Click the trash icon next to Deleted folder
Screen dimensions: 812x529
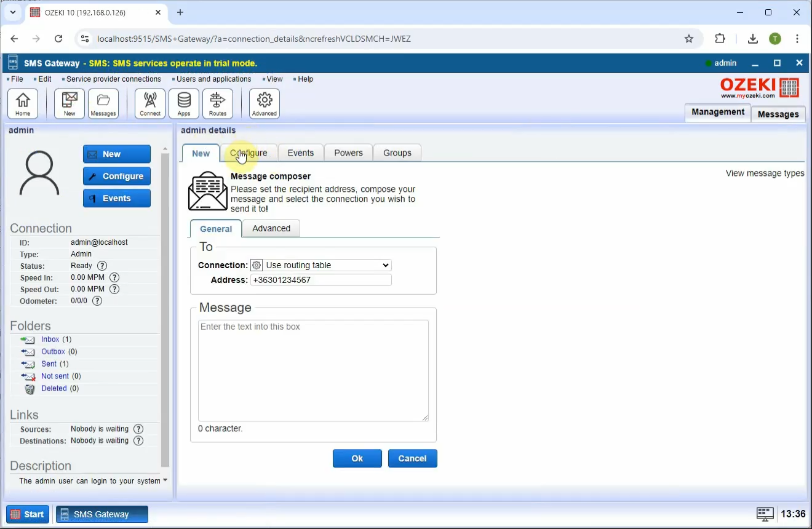click(30, 388)
